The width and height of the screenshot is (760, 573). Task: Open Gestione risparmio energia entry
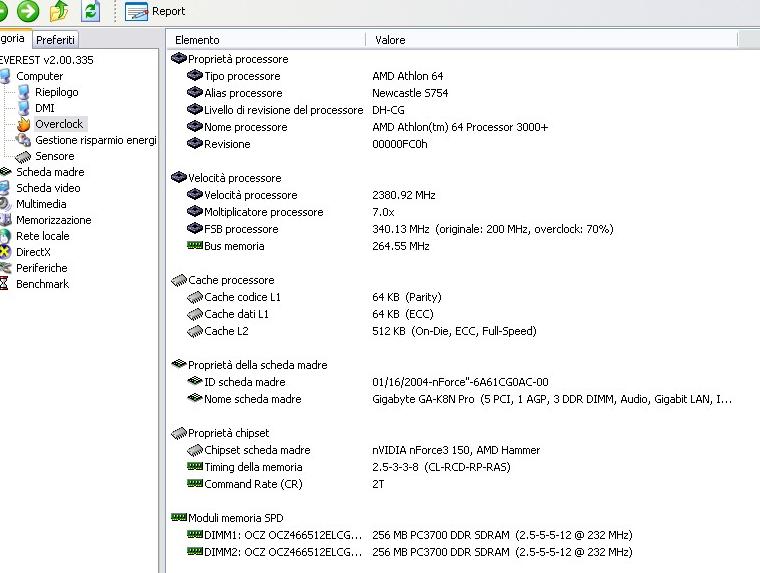point(95,140)
